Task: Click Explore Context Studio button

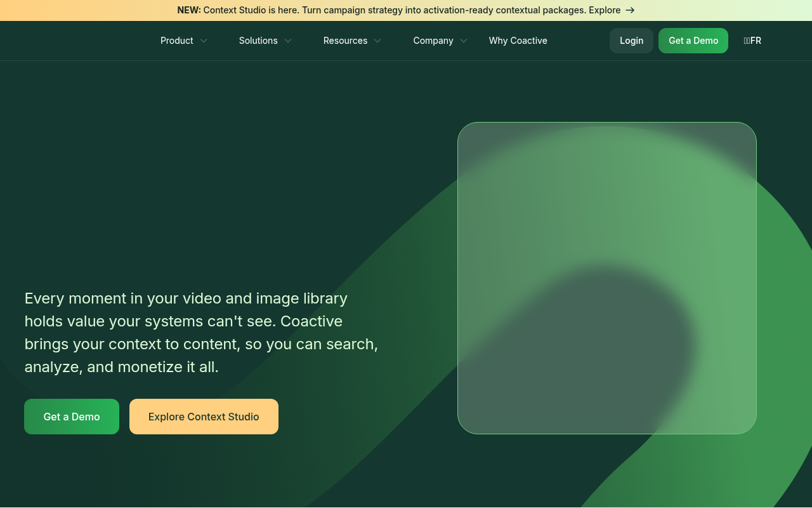Action: (204, 417)
